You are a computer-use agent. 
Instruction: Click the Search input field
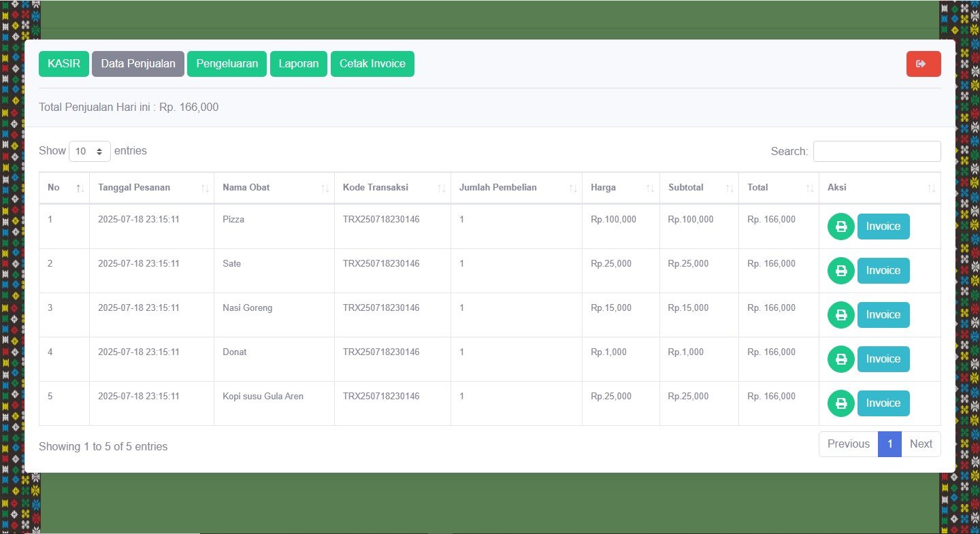point(877,151)
